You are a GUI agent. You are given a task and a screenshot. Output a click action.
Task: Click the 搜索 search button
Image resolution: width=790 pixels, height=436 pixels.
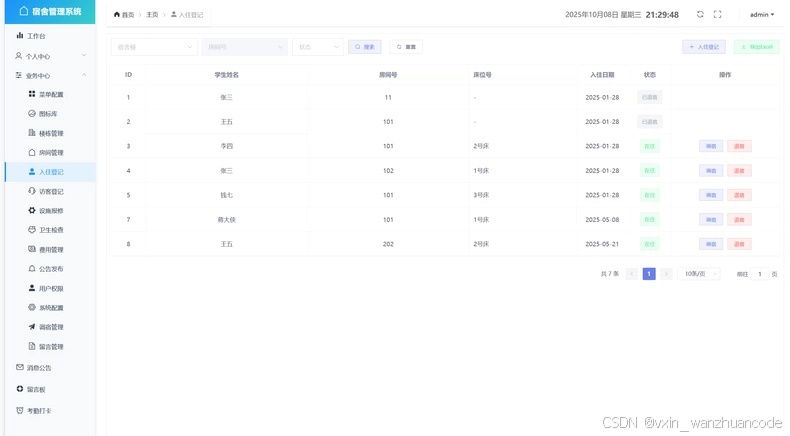pyautogui.click(x=365, y=47)
